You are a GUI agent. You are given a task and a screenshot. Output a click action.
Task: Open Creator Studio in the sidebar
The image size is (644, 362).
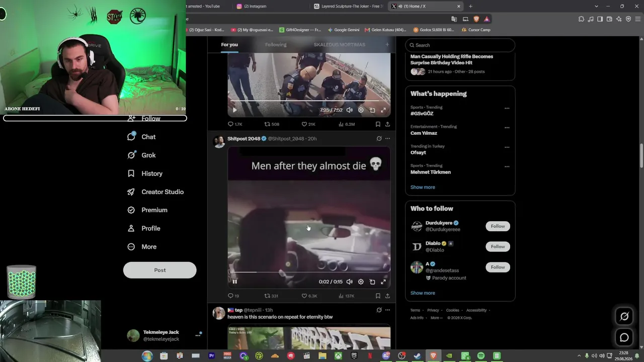pyautogui.click(x=155, y=192)
